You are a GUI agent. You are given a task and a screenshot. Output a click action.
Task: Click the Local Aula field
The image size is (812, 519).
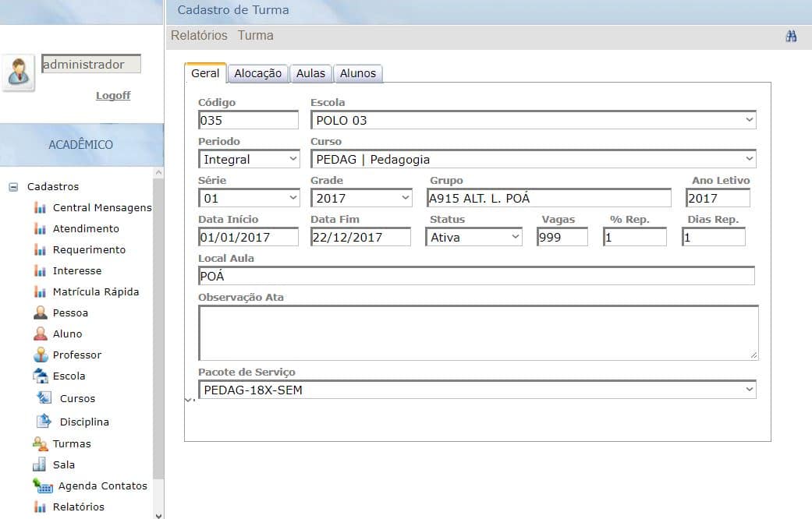477,276
